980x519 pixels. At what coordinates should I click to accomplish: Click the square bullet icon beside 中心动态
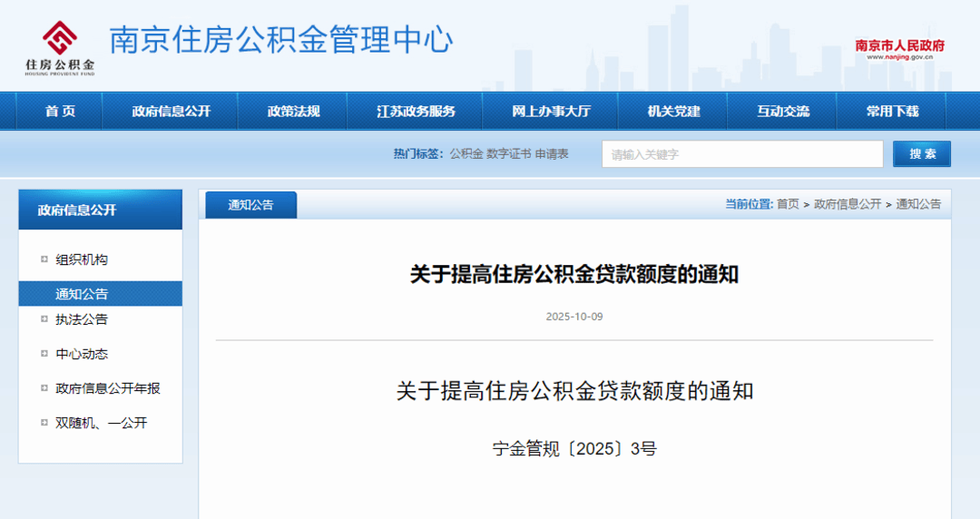(44, 354)
